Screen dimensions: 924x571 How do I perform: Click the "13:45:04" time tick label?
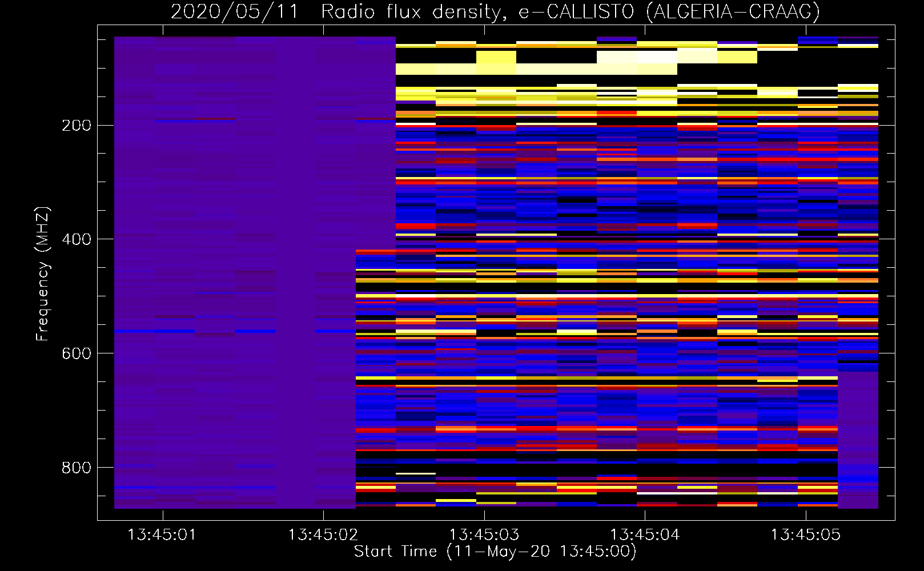pos(645,535)
